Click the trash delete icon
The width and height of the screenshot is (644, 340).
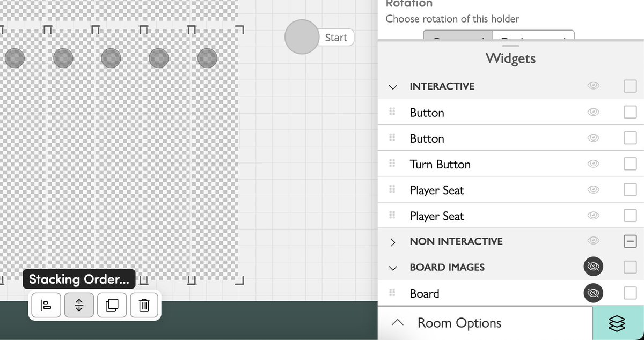click(144, 305)
